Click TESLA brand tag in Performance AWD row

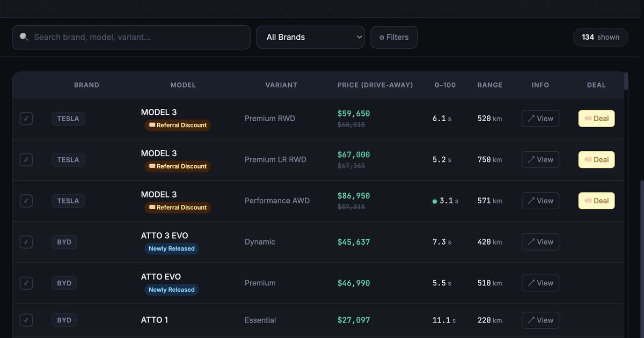(68, 201)
